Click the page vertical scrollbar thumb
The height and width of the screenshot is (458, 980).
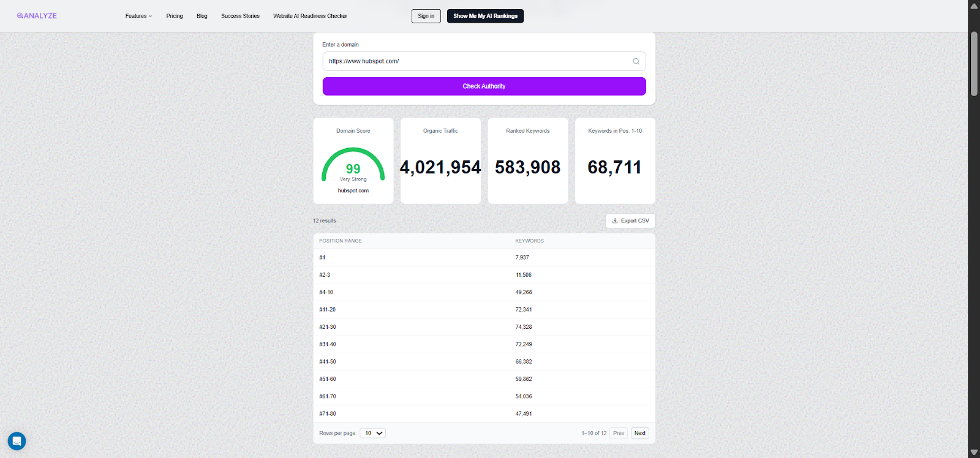974,64
